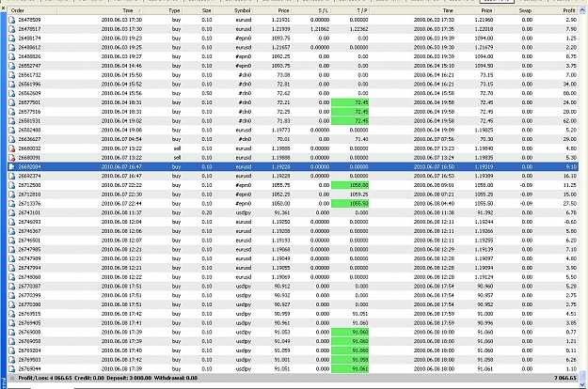
Task: Click the negative profit value -0.60
Action: pyautogui.click(x=570, y=222)
